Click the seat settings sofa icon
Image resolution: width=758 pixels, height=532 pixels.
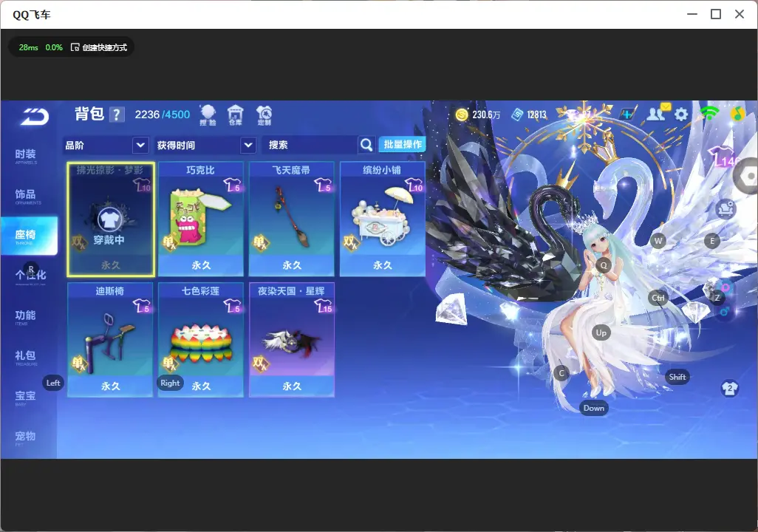click(725, 208)
